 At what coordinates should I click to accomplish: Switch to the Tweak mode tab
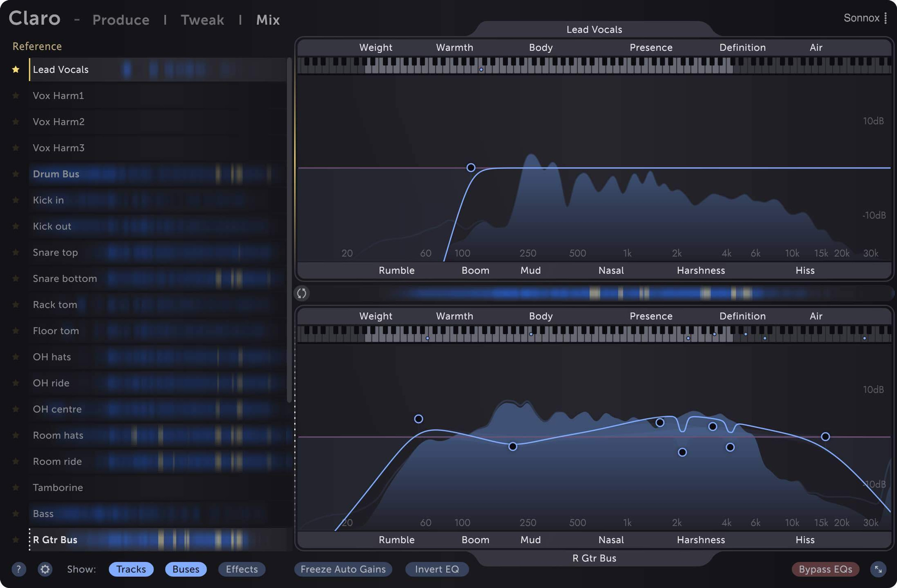click(201, 18)
